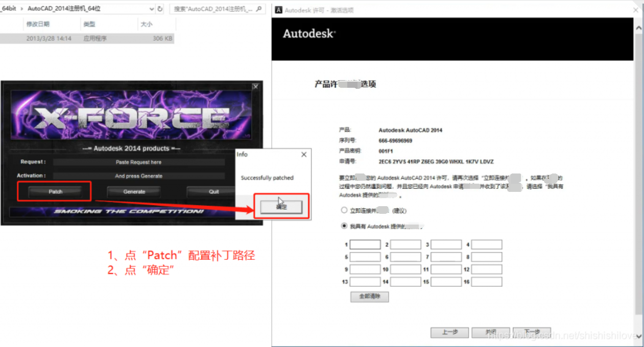Click activation code field 14
644x347 pixels.
pos(406,282)
